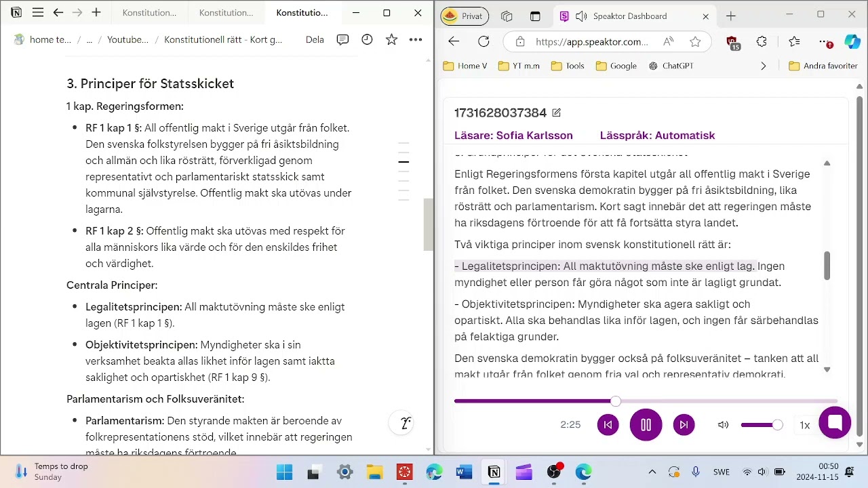Open the Home V bookmarks folder
Image resolution: width=868 pixels, height=488 pixels.
click(x=465, y=66)
